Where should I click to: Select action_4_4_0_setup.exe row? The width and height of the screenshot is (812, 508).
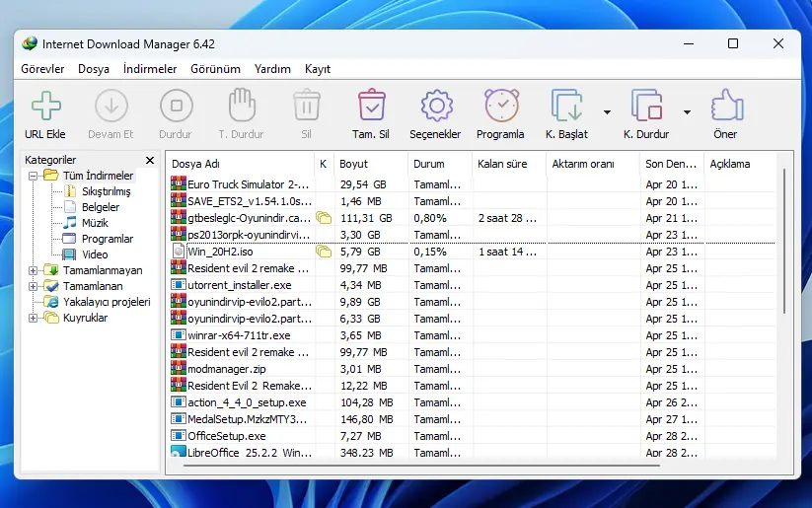(x=473, y=402)
